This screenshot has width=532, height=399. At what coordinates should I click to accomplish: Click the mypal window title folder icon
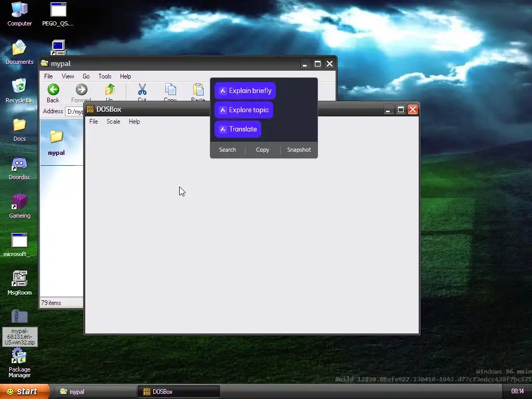point(45,63)
